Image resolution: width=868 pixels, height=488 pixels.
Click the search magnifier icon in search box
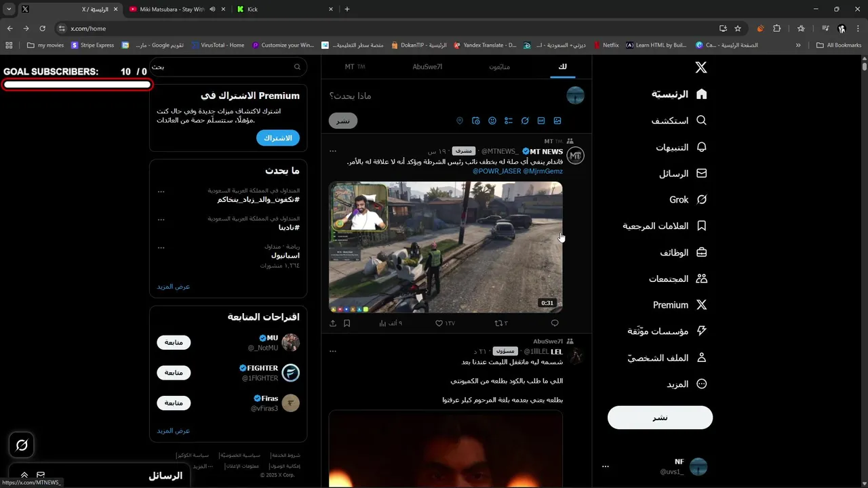pyautogui.click(x=297, y=67)
